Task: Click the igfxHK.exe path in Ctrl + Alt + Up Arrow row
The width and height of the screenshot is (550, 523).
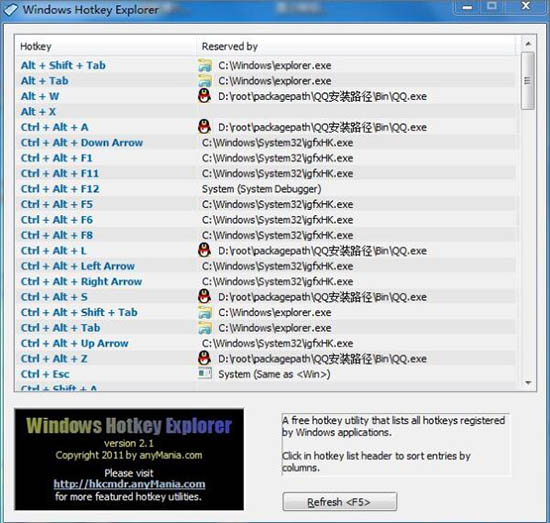Action: pyautogui.click(x=277, y=343)
